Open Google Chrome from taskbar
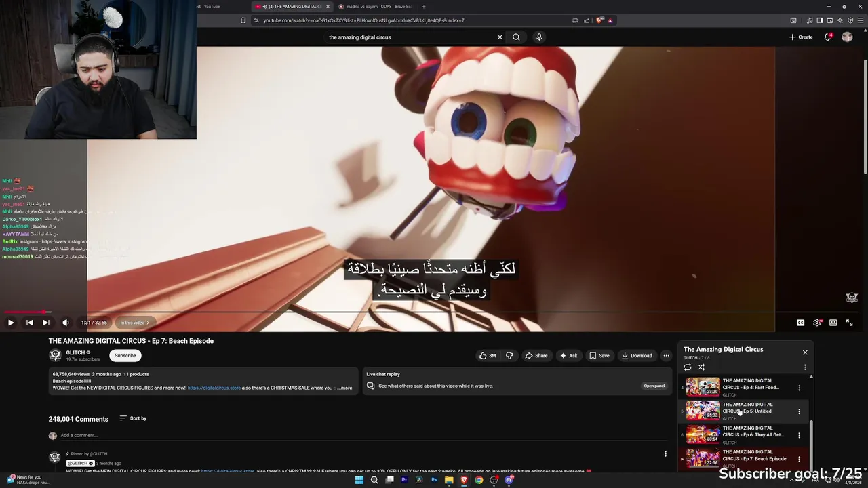Screen dimensions: 868x488 (479, 480)
